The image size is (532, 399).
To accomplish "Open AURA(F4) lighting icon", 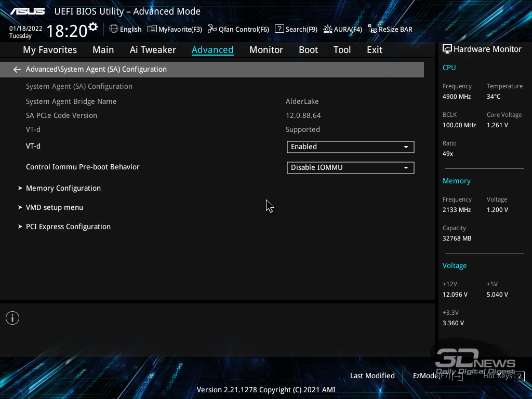I will coord(327,29).
